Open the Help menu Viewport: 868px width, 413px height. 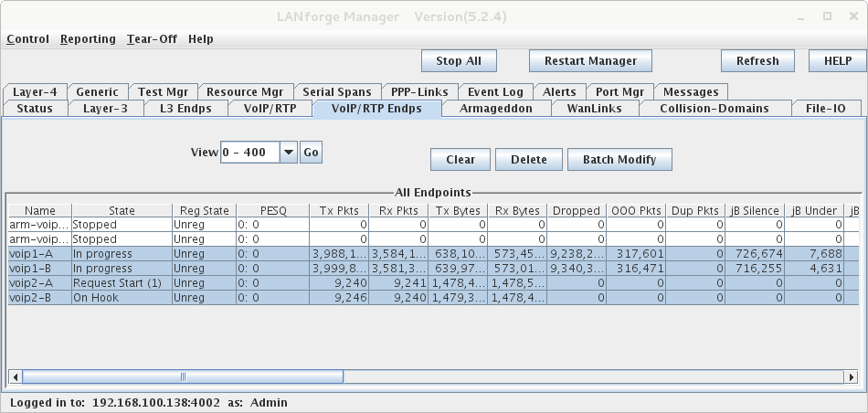200,39
